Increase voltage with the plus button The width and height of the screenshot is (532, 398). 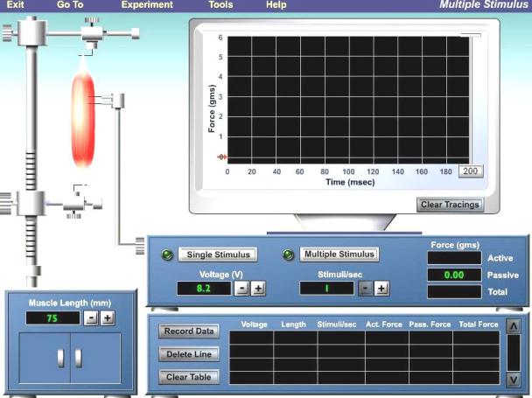pos(258,289)
